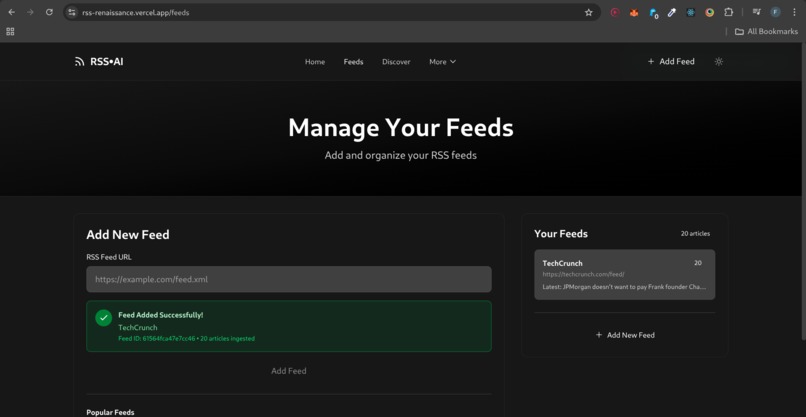Viewport: 806px width, 417px height.
Task: Click the Add Feed submit button
Action: pos(289,371)
